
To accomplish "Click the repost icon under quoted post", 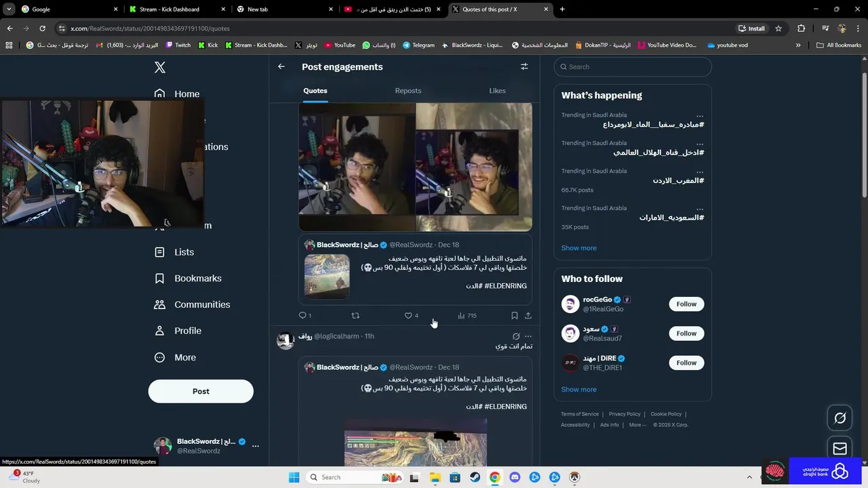I will (x=355, y=315).
